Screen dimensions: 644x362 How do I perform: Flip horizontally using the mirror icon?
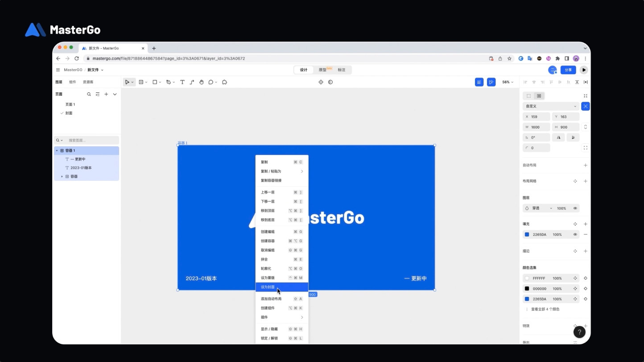[558, 137]
